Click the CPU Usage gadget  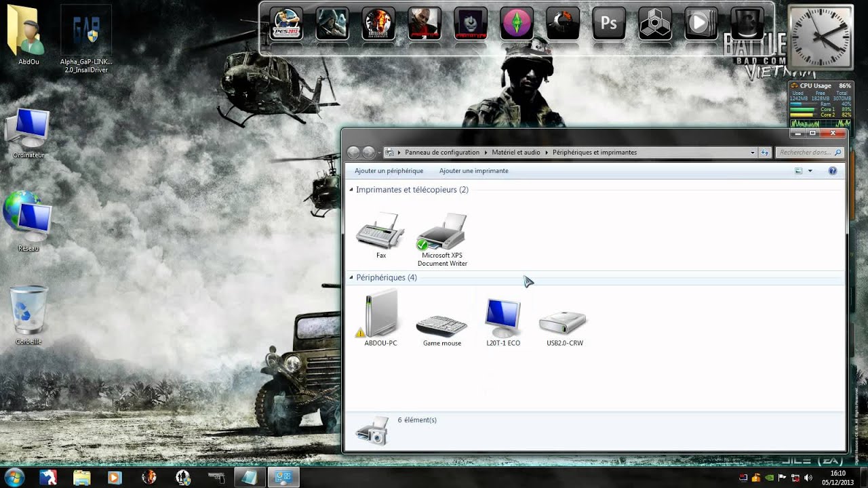[x=821, y=104]
